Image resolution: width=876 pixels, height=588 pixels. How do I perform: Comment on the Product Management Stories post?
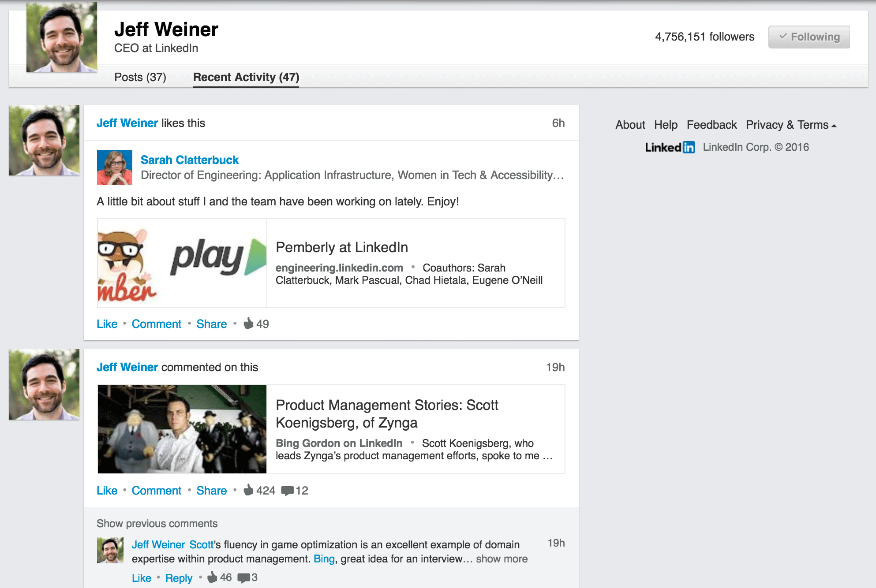157,491
